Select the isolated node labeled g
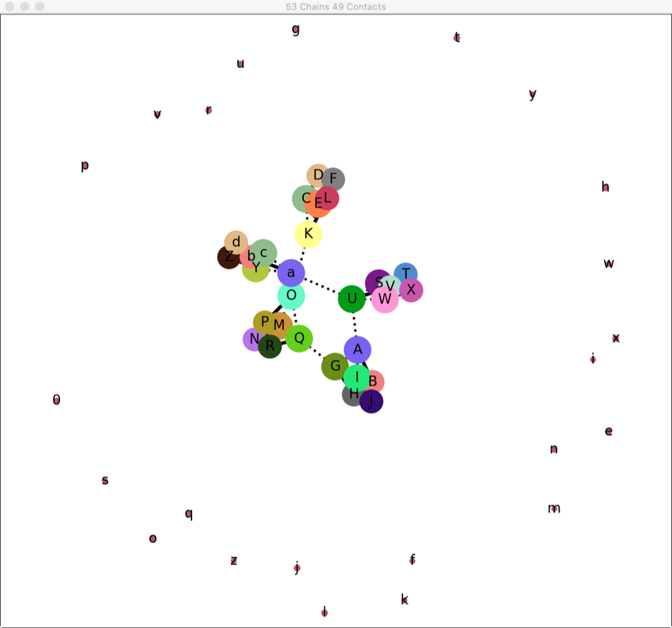 (x=295, y=29)
